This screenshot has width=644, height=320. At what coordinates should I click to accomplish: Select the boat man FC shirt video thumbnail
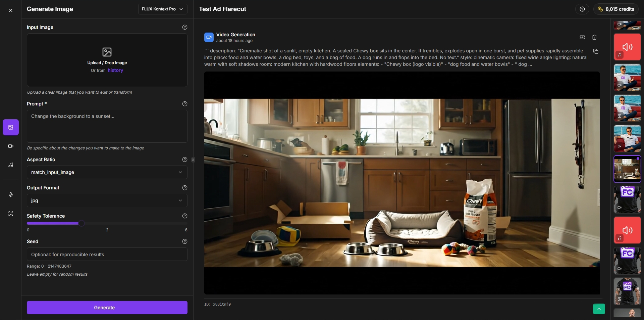pos(627,78)
